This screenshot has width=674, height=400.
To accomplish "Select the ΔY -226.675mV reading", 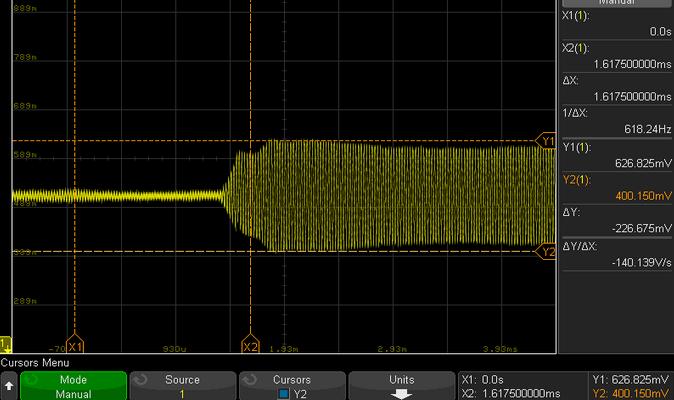I will coord(616,221).
